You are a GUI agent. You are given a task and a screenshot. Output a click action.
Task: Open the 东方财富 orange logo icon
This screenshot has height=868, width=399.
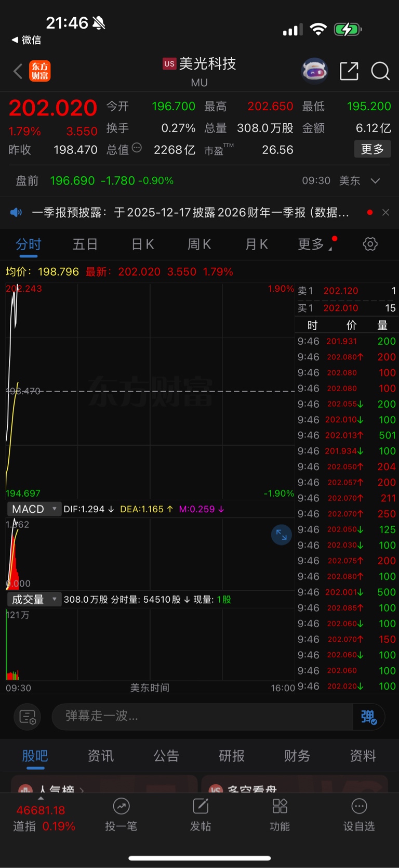click(x=40, y=71)
